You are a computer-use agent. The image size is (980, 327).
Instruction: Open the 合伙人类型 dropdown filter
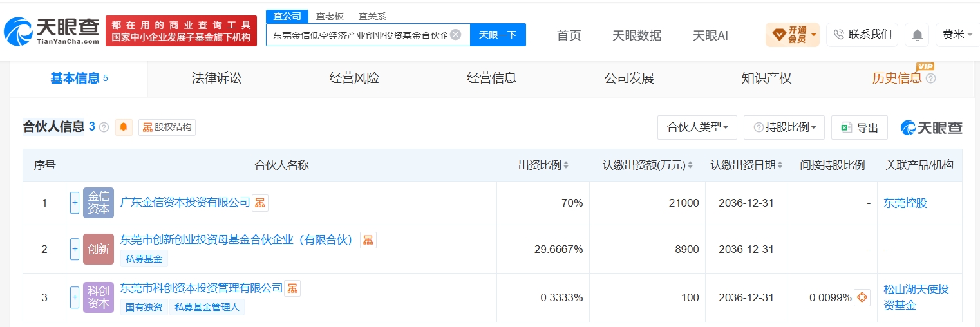[x=697, y=127]
